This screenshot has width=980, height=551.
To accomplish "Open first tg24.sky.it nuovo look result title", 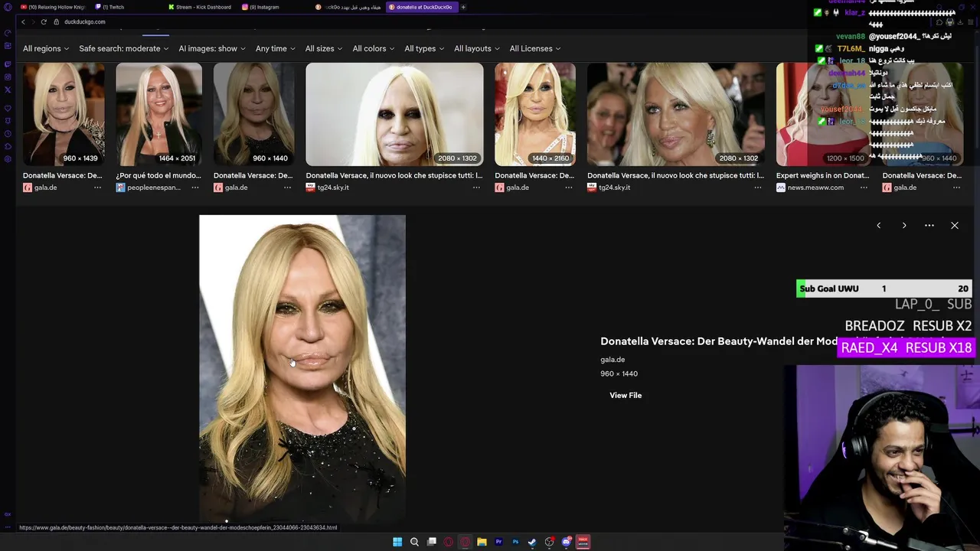I will pos(394,175).
